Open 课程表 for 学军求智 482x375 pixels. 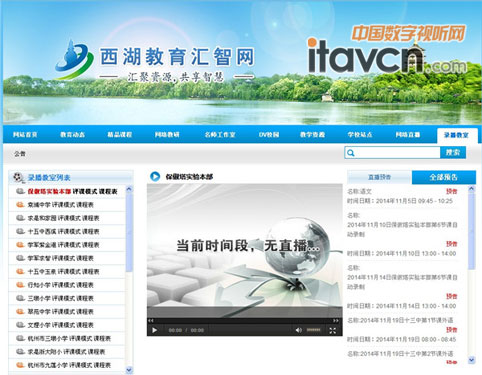coord(85,258)
